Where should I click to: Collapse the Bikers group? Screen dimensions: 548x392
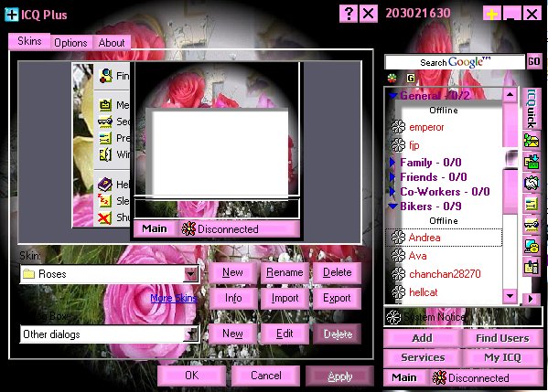click(393, 207)
